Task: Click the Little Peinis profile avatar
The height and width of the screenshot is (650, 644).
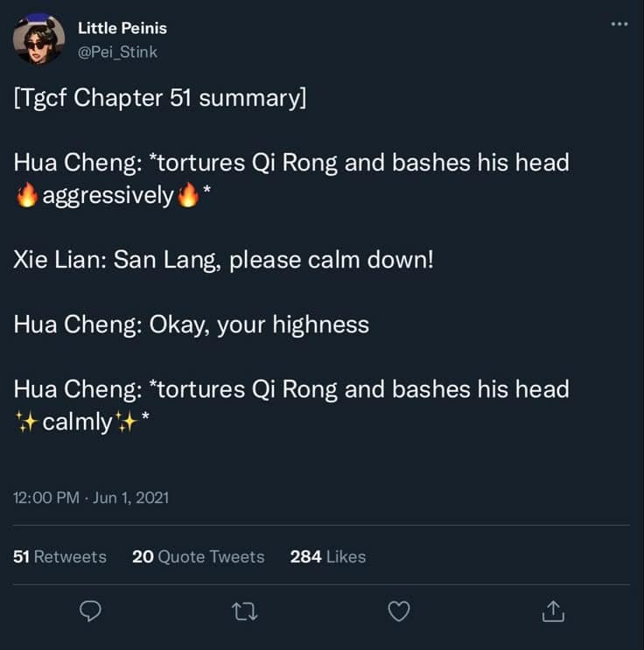Action: pyautogui.click(x=38, y=39)
